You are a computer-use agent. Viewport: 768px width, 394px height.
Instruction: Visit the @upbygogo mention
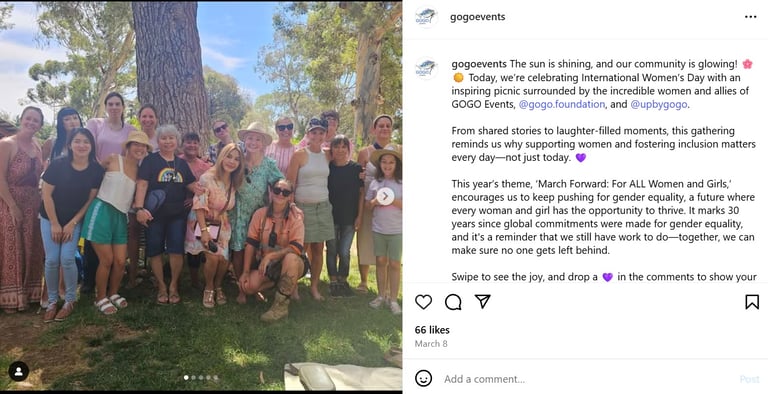coord(659,104)
